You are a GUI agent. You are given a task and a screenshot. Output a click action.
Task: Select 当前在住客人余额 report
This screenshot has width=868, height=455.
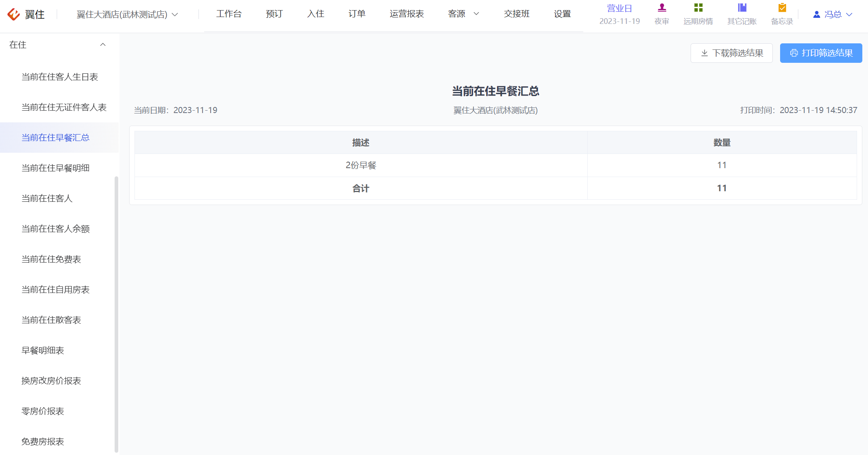click(x=60, y=229)
